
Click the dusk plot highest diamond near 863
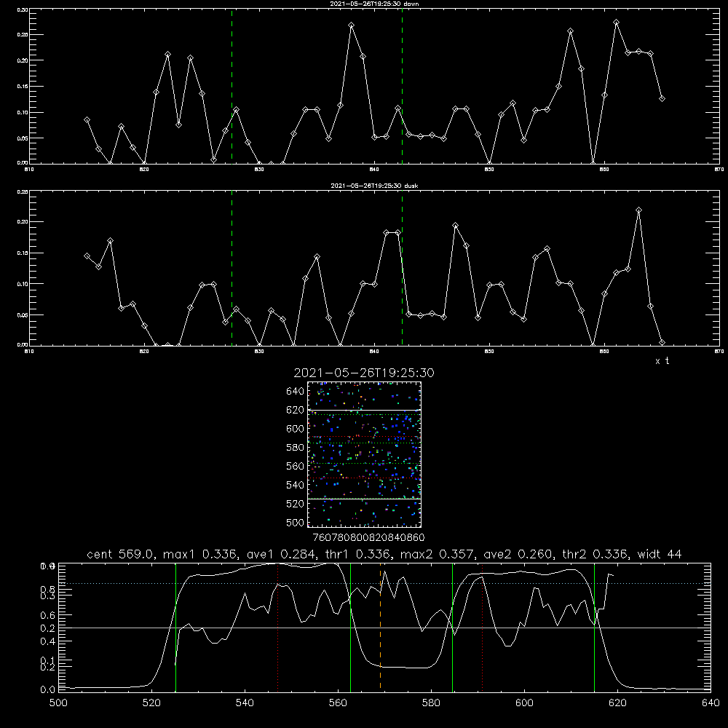pyautogui.click(x=639, y=210)
